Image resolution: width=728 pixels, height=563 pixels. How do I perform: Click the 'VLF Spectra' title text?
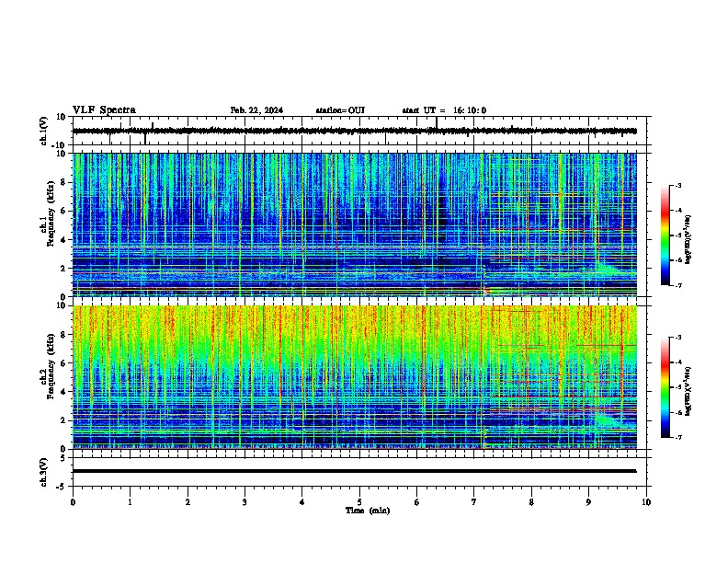(x=104, y=110)
